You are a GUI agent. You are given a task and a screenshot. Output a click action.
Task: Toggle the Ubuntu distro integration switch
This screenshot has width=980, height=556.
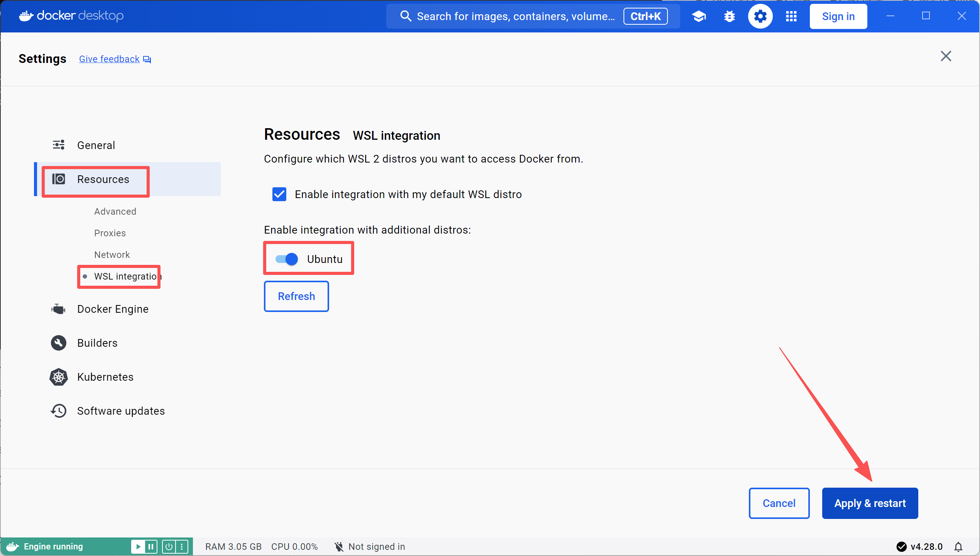(x=287, y=259)
